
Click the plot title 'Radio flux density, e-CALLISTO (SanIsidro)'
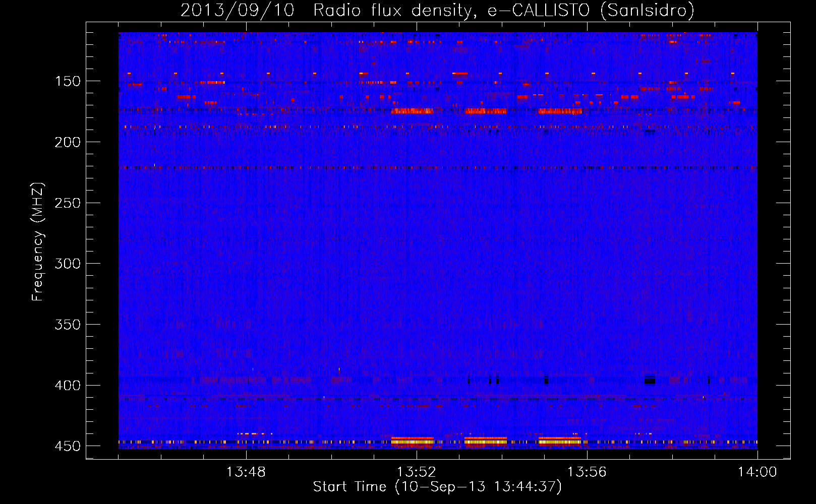(x=504, y=10)
